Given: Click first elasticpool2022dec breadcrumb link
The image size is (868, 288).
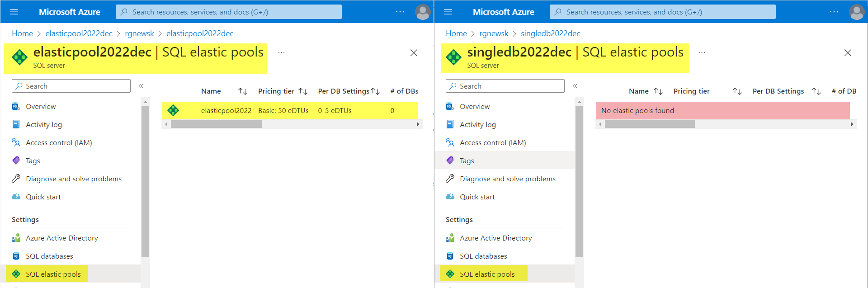Looking at the screenshot, I should [x=79, y=33].
